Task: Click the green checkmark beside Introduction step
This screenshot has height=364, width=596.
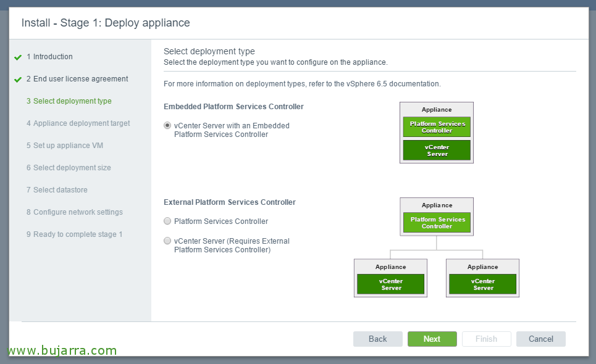Action: point(18,57)
